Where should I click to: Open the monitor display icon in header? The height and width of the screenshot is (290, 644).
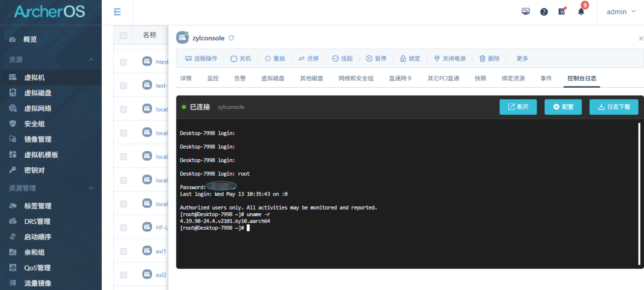[x=525, y=12]
